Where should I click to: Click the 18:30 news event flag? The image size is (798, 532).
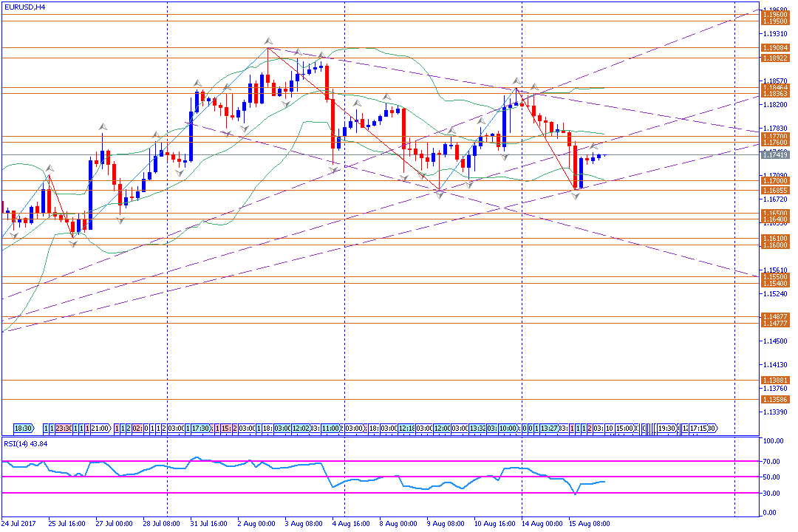tap(24, 428)
